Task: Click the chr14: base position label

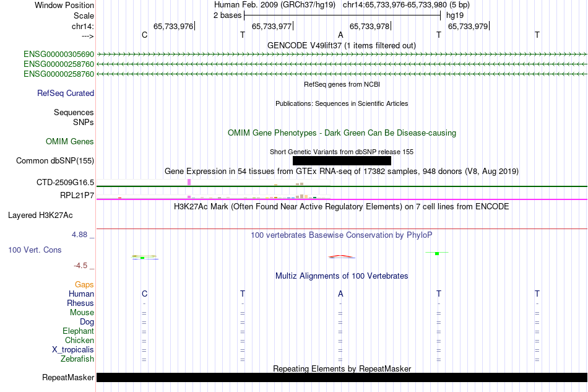Action: click(x=82, y=26)
